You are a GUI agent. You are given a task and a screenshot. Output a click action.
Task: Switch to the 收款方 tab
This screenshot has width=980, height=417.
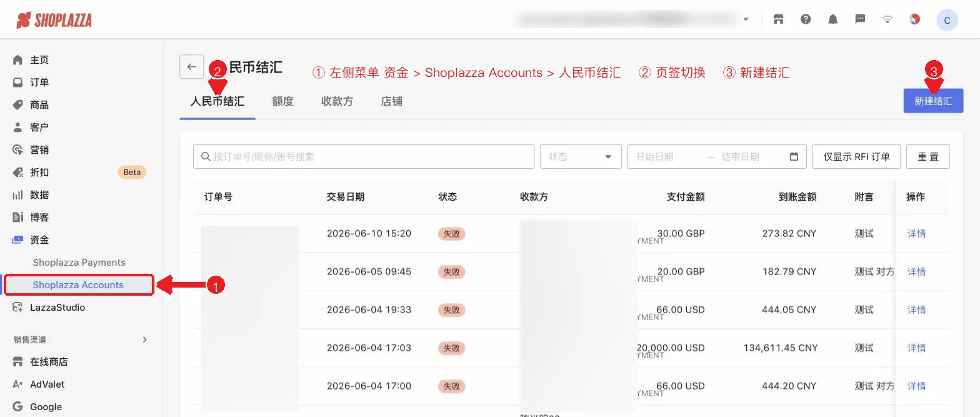[337, 101]
